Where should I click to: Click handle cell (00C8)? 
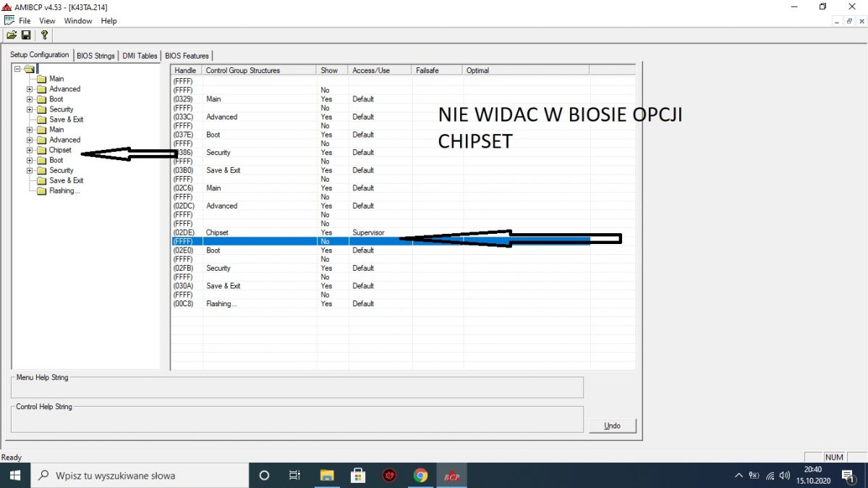point(184,304)
